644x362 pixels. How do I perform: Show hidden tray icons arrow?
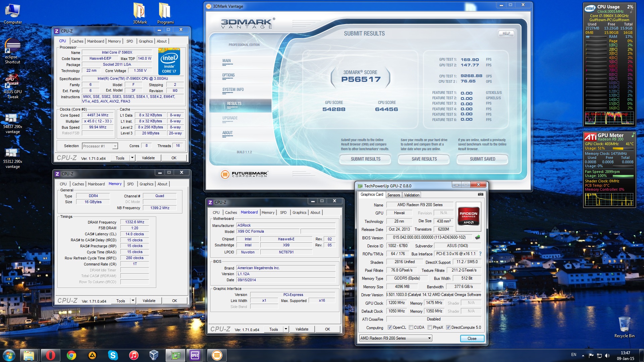[583, 356]
